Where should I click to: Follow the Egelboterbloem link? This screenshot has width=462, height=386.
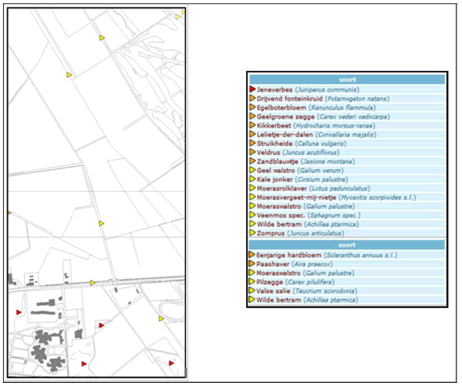281,108
